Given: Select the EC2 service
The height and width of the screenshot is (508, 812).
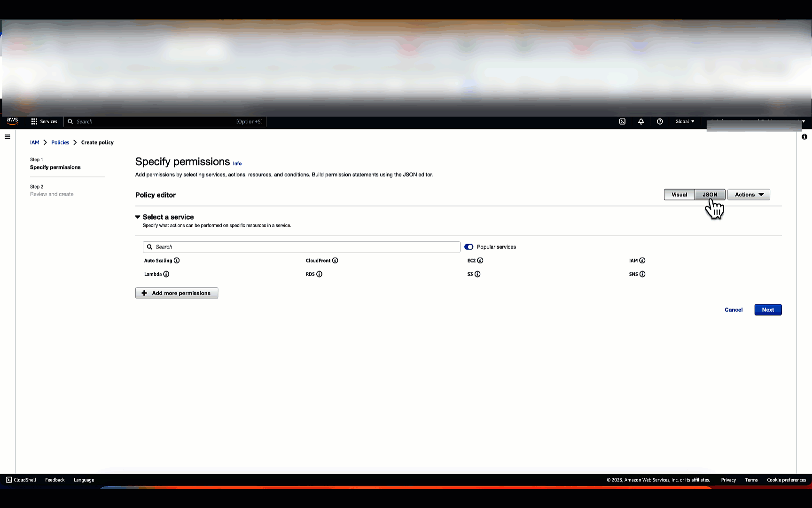Looking at the screenshot, I should 471,261.
